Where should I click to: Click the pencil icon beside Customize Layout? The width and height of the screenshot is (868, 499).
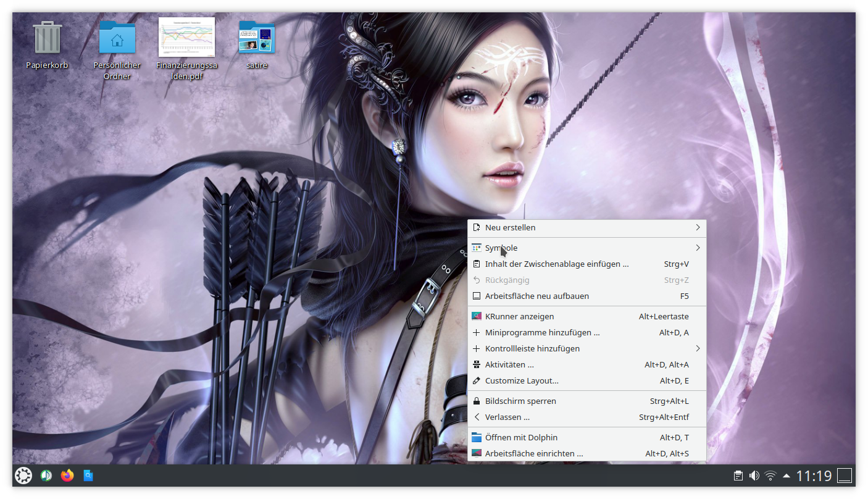click(476, 380)
